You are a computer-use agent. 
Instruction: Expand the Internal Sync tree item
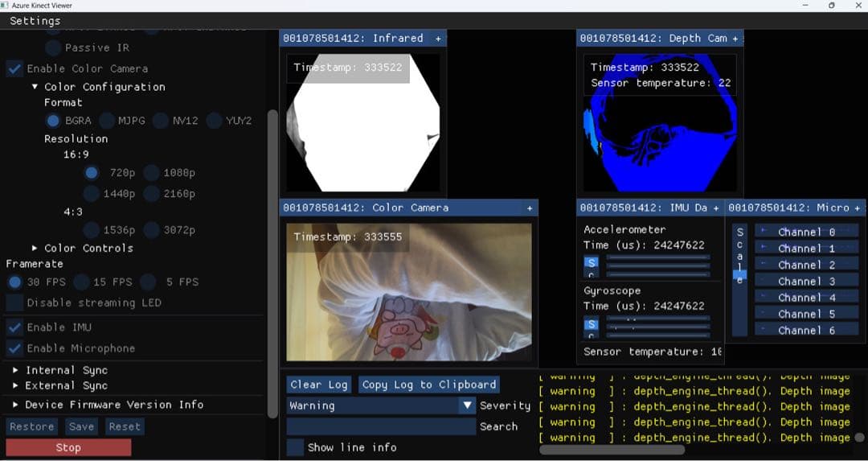tap(15, 371)
